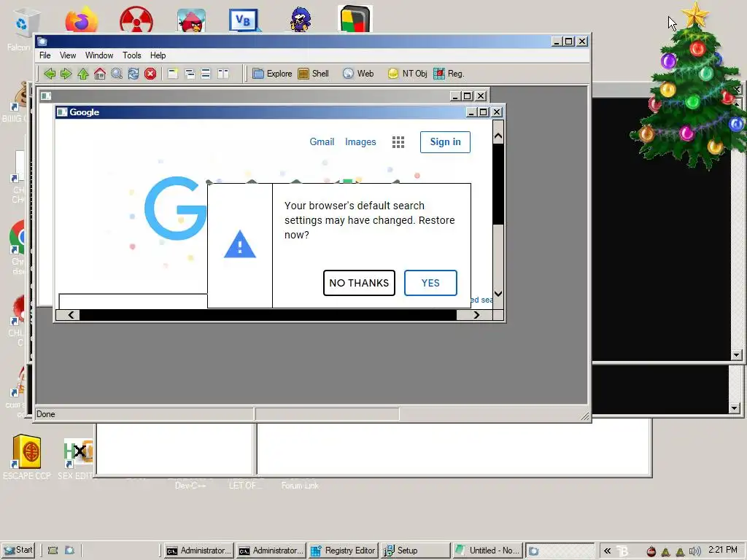This screenshot has height=560, width=747.
Task: Open the Firefox desktop icon
Action: tap(81, 20)
